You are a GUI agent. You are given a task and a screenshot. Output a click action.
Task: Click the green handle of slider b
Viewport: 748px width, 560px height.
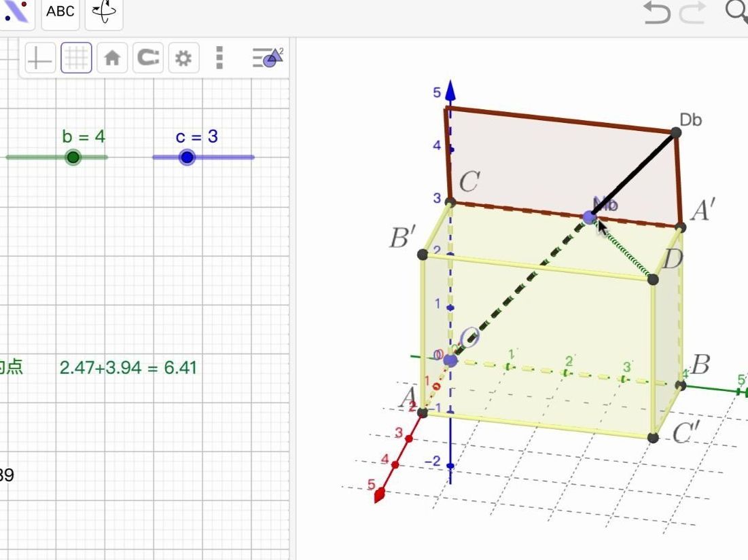tap(72, 157)
